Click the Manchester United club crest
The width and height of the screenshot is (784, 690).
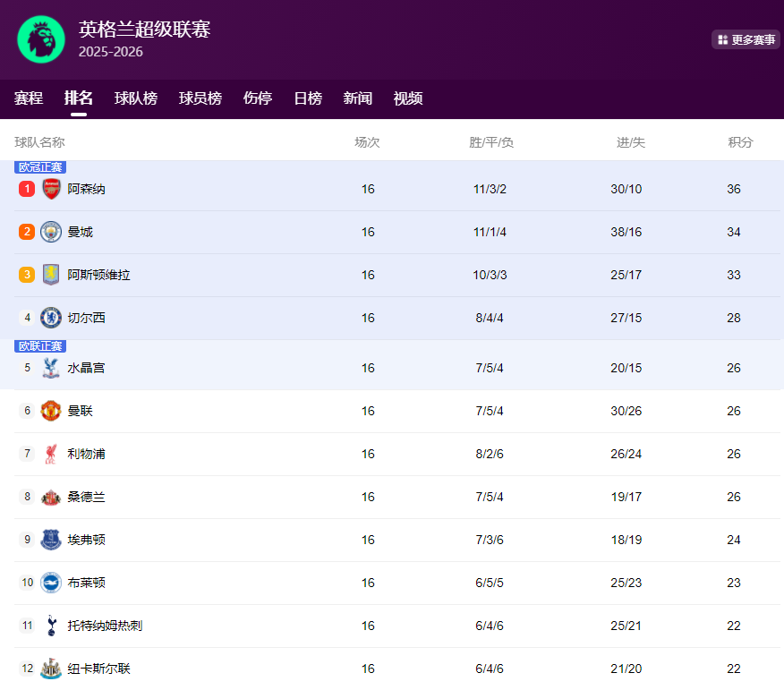(51, 411)
